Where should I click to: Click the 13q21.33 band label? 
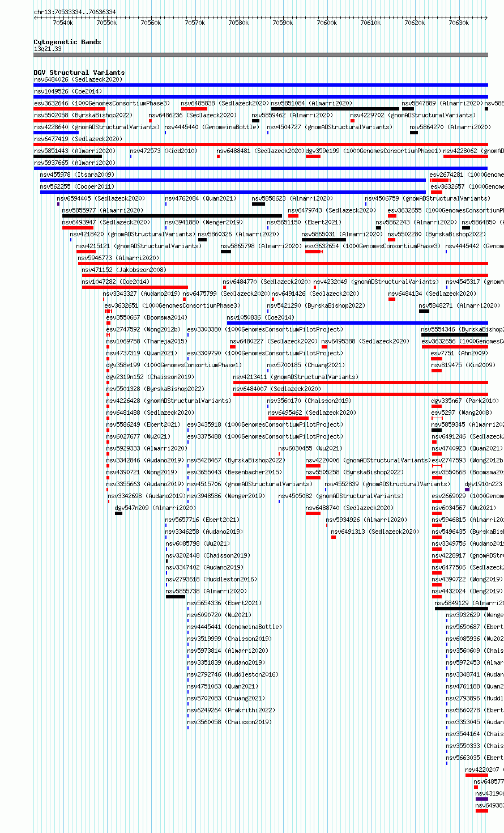click(x=48, y=49)
